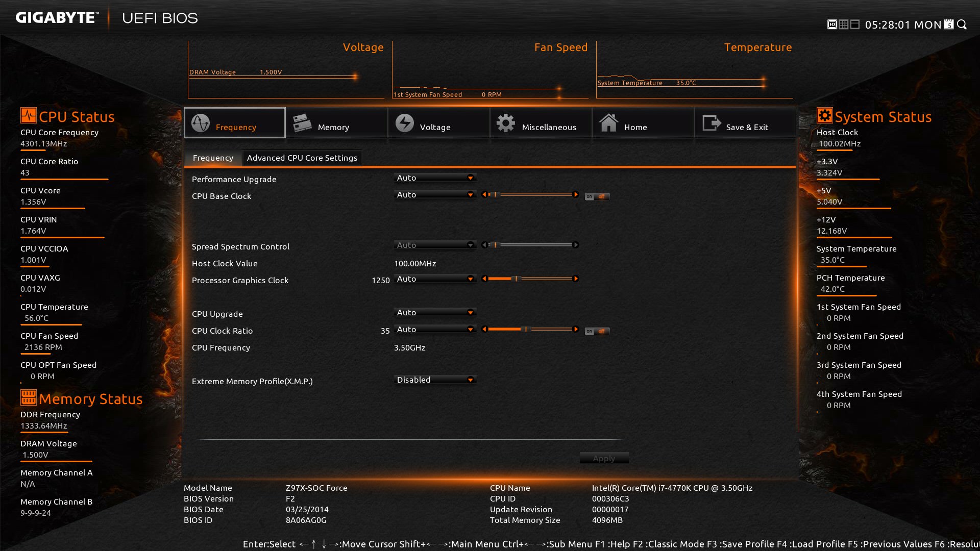Switch to the Memory main tab
Image resolution: width=980 pixels, height=551 pixels.
tap(337, 122)
